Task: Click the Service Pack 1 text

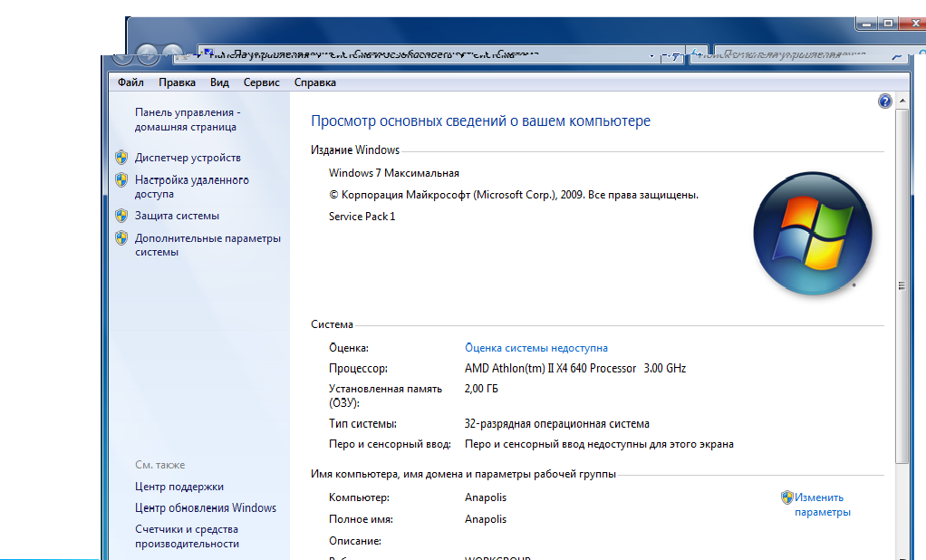Action: [x=362, y=217]
